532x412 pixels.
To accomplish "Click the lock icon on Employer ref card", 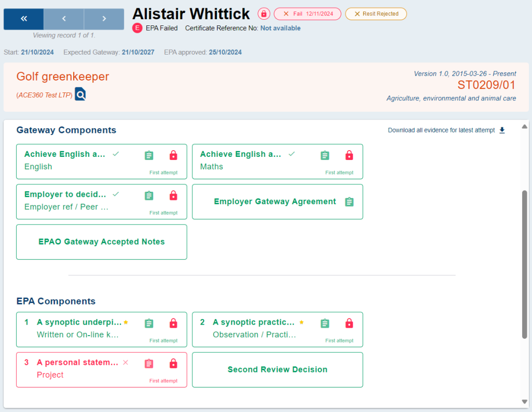I will (174, 195).
